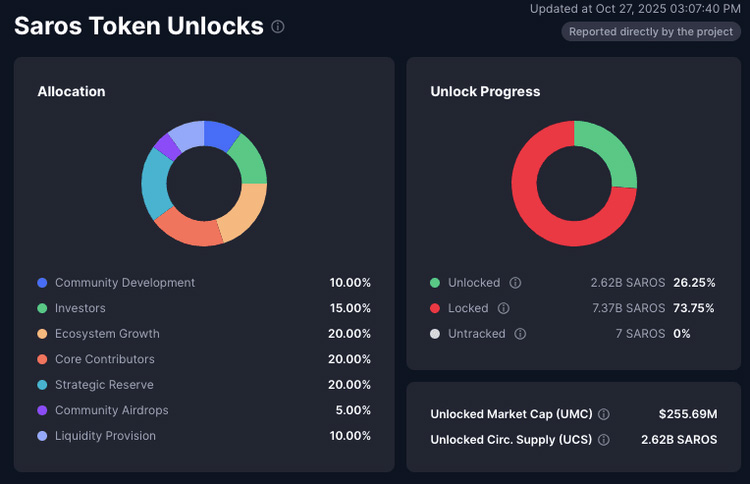Click info icon beside Unlocked label
Image resolution: width=750 pixels, height=484 pixels.
pos(515,283)
